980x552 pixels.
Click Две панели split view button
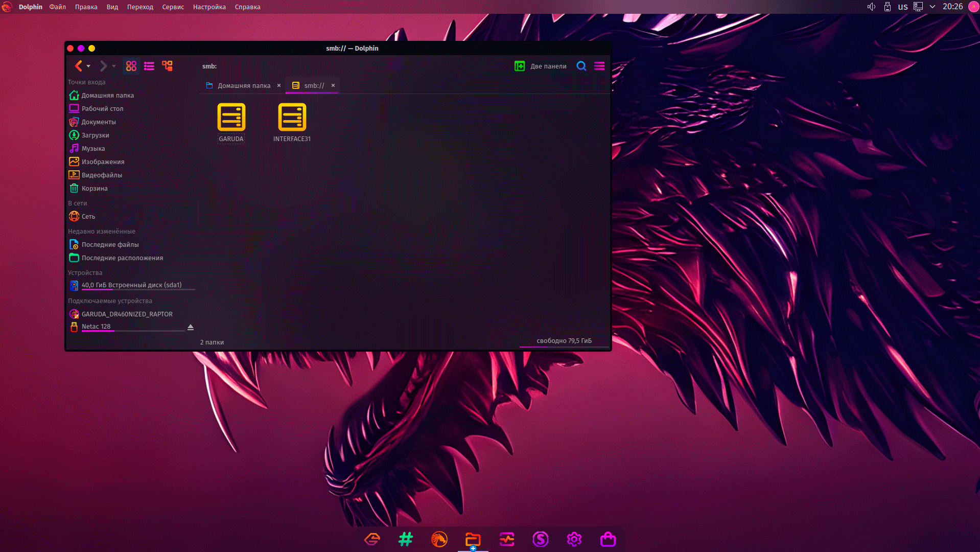540,66
